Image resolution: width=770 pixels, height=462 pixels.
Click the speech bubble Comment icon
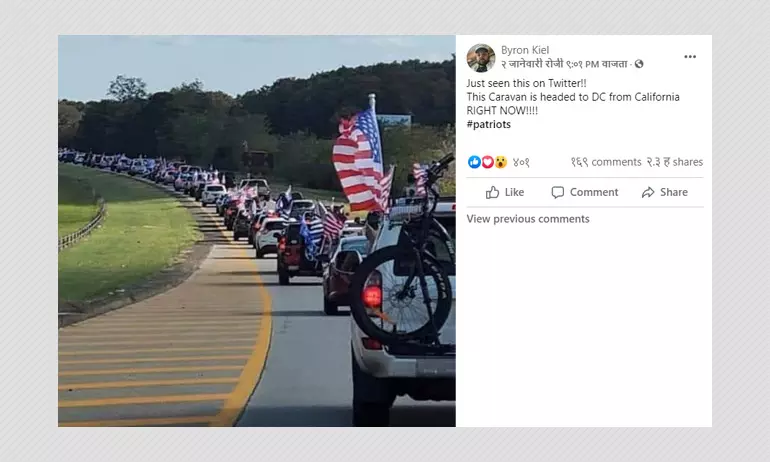pyautogui.click(x=557, y=192)
